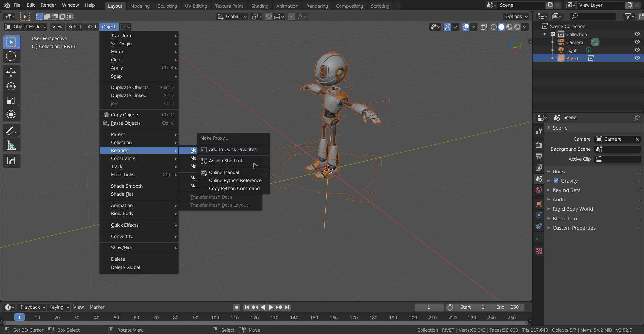Expand the Rigid Body World panel
This screenshot has height=334, width=644.
[573, 209]
